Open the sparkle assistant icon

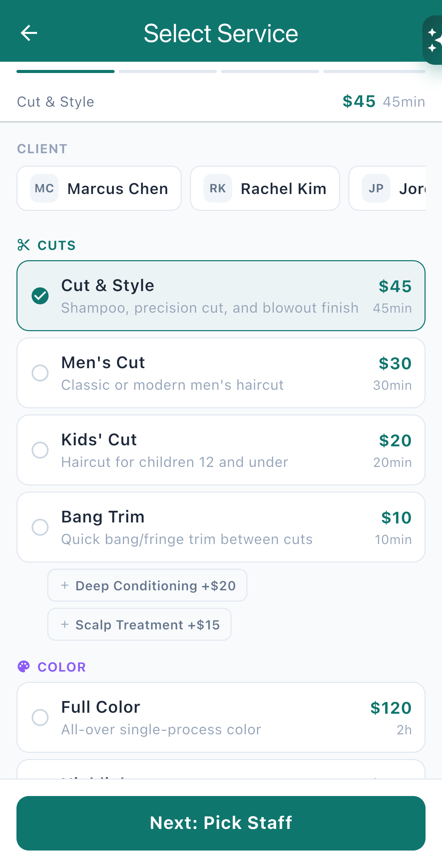[433, 40]
